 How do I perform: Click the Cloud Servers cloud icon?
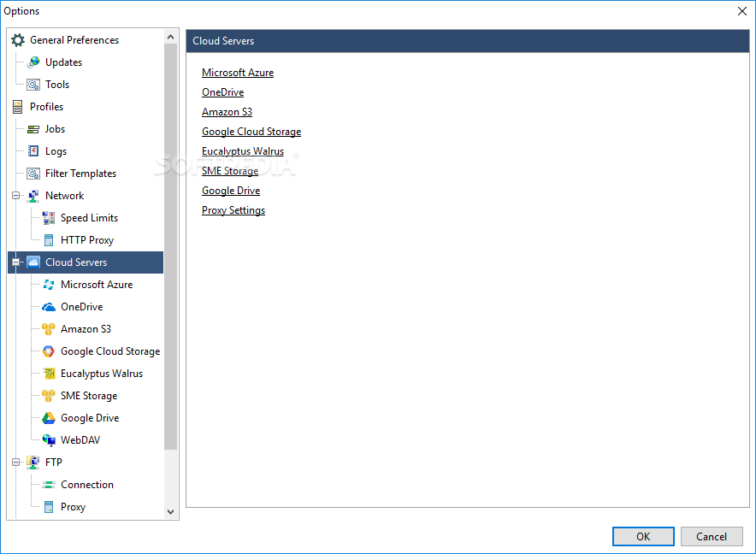(x=33, y=262)
